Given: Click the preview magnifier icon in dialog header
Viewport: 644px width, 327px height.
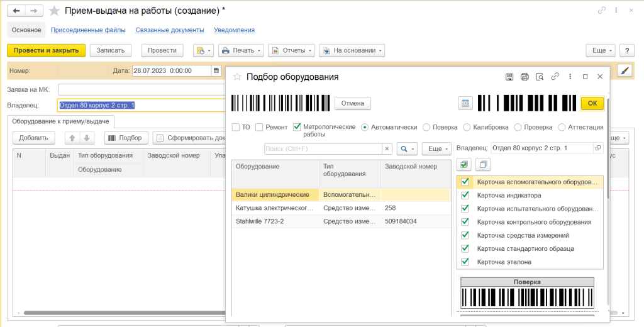Looking at the screenshot, I should pyautogui.click(x=540, y=77).
